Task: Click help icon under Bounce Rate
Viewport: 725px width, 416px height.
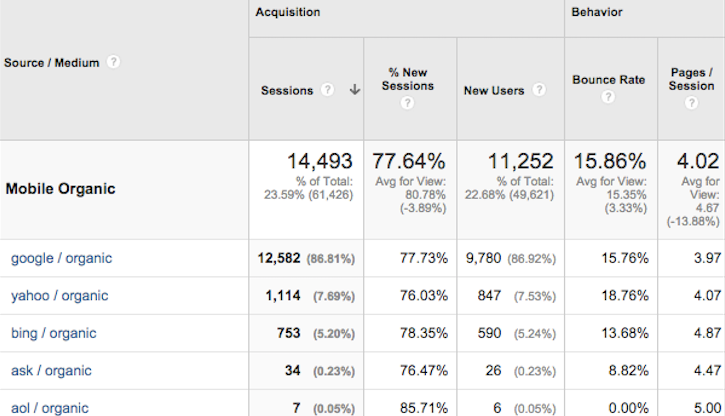Action: [608, 97]
